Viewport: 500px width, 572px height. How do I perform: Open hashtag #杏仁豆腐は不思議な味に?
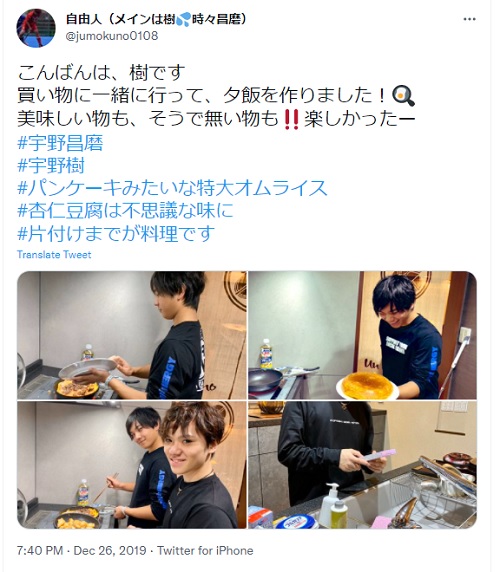click(125, 211)
